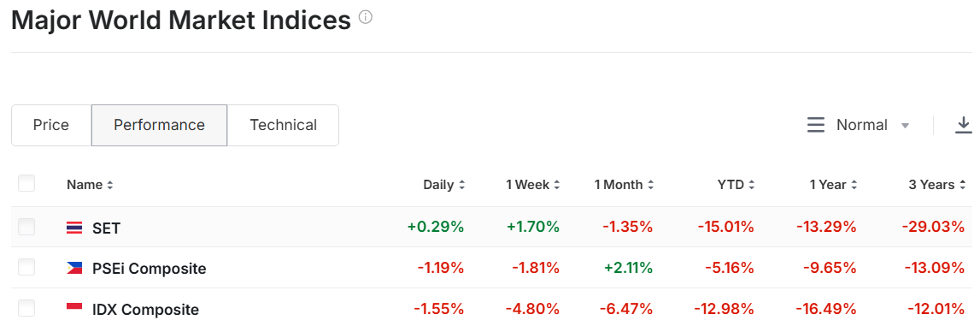Click the hamburger lines icon next to Normal

(816, 125)
